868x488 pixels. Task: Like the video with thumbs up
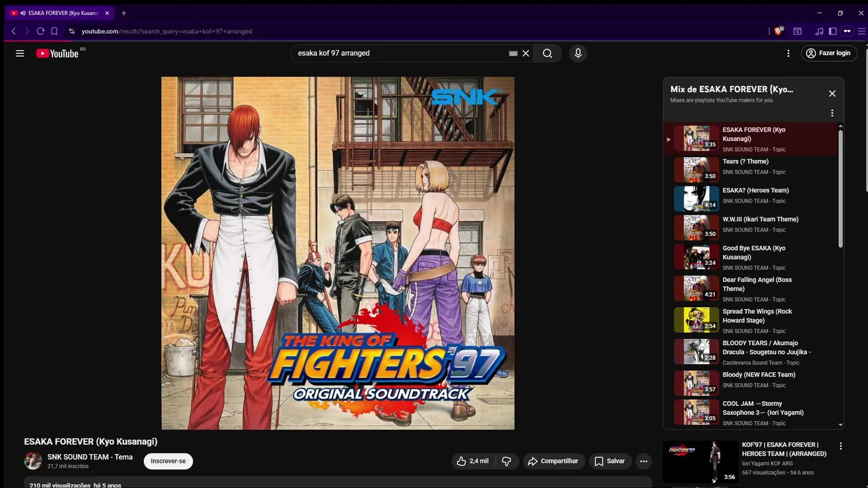click(x=473, y=461)
